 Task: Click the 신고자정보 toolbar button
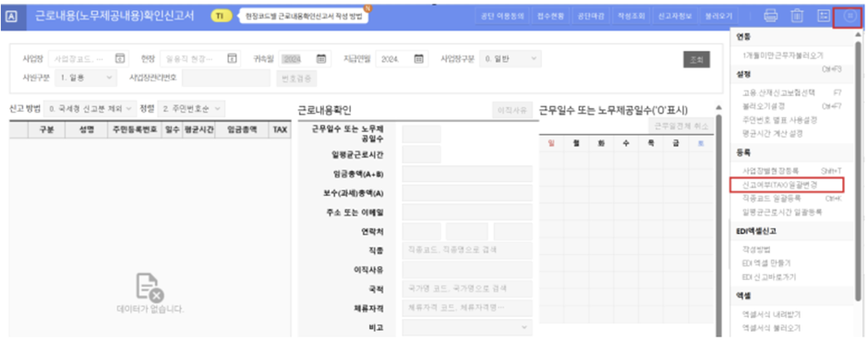674,16
